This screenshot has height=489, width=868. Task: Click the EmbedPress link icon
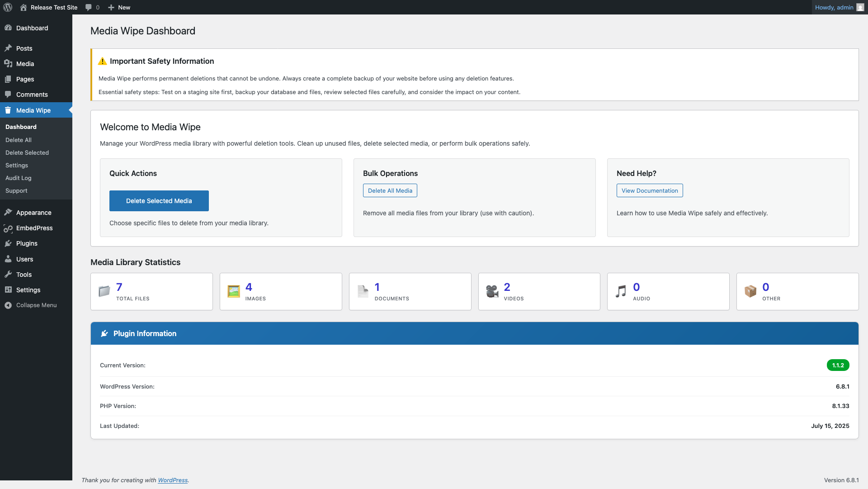[8, 228]
